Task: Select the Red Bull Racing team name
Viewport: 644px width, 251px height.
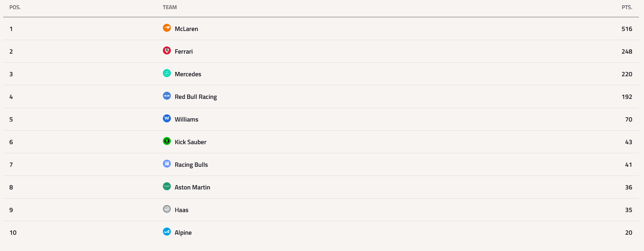Action: [196, 97]
